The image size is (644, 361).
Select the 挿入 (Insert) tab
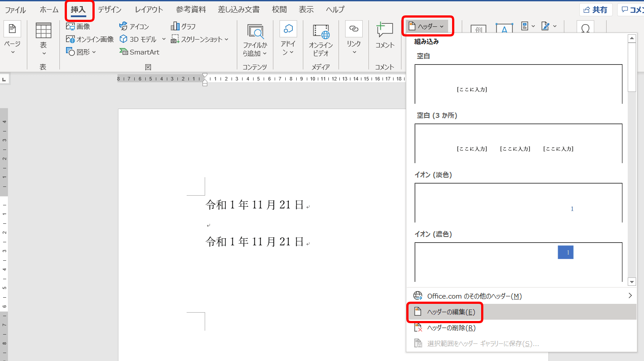(78, 10)
